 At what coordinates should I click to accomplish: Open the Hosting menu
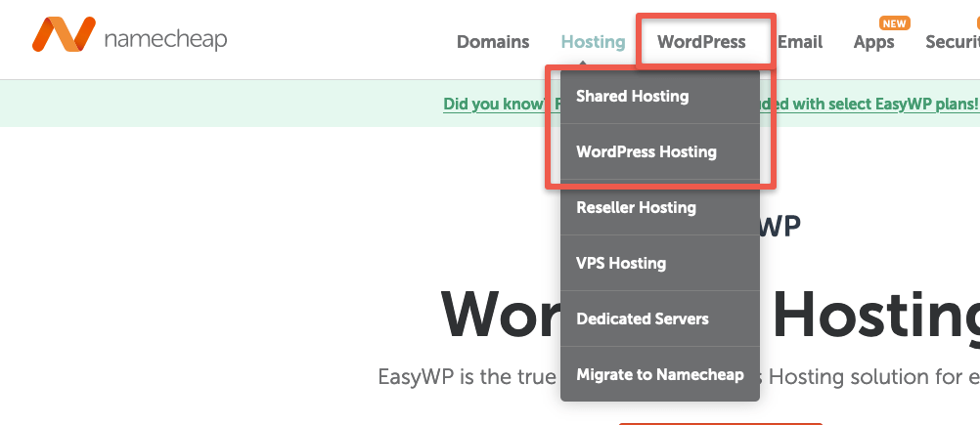pyautogui.click(x=593, y=42)
